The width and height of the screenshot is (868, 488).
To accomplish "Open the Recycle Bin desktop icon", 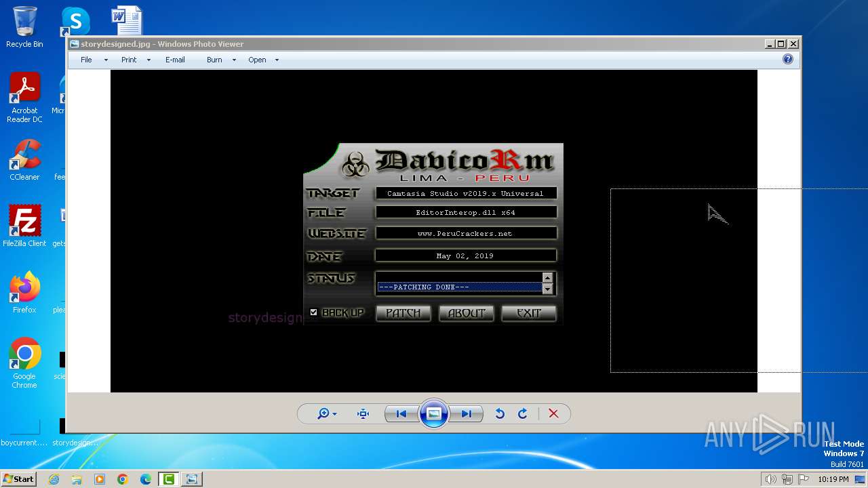I will (x=24, y=27).
